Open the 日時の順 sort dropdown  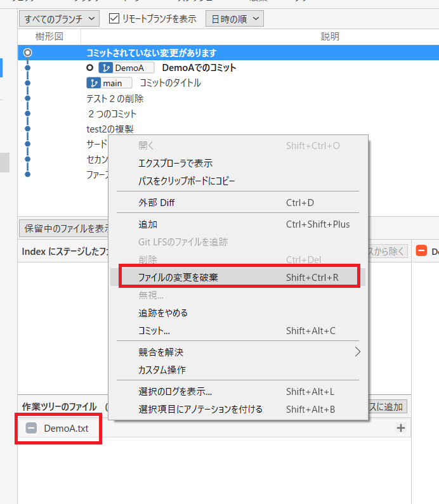click(x=234, y=19)
